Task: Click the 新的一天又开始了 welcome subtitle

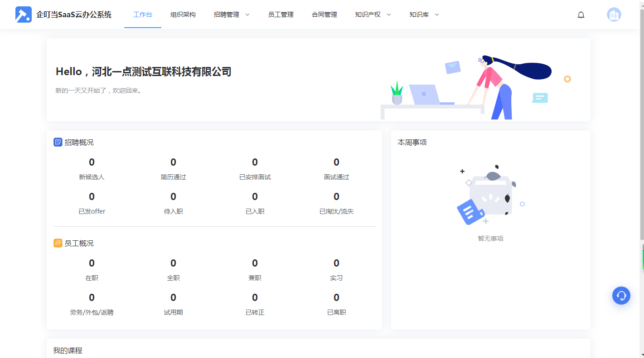Action: (x=99, y=91)
